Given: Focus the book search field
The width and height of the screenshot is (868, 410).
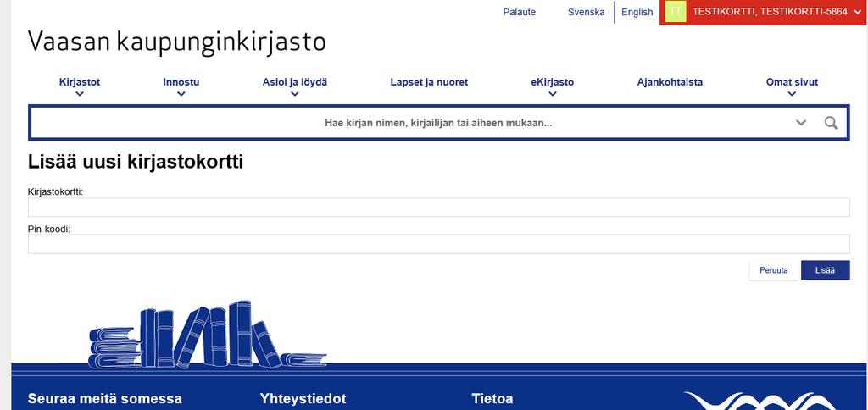Looking at the screenshot, I should (438, 122).
